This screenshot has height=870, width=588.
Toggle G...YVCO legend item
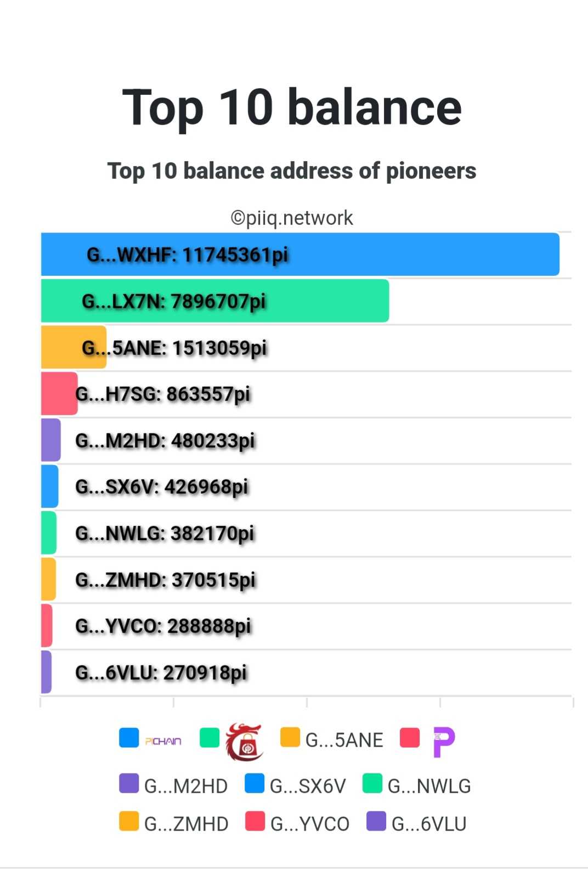pyautogui.click(x=297, y=822)
